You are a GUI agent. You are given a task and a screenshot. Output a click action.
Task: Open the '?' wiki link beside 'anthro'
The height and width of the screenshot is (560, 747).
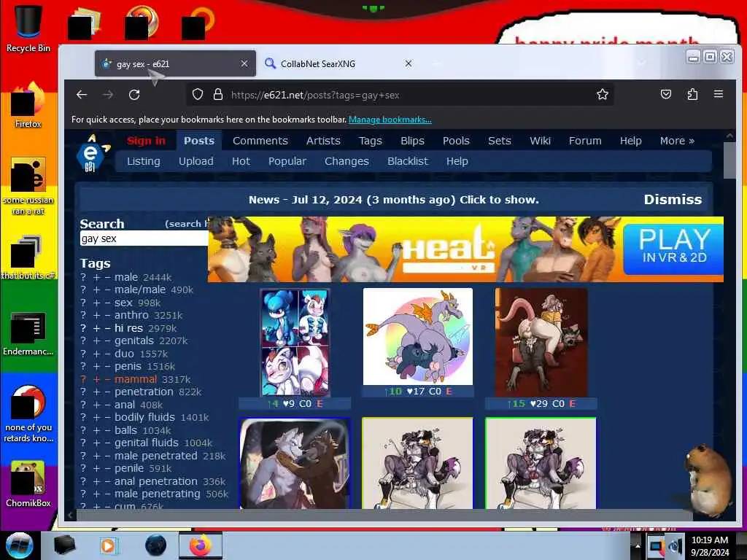point(83,315)
